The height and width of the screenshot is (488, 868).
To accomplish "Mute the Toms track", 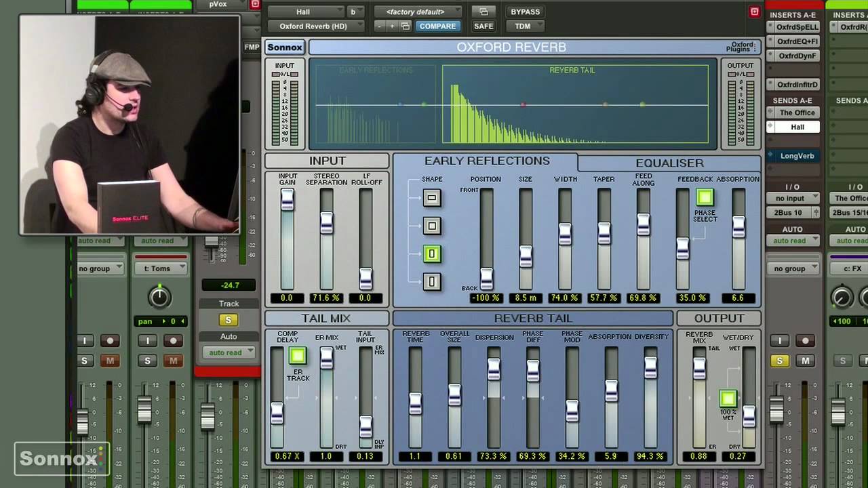I will click(x=173, y=361).
